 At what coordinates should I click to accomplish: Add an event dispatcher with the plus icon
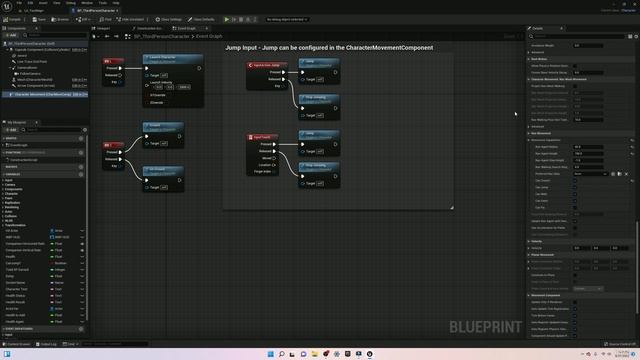point(81,329)
